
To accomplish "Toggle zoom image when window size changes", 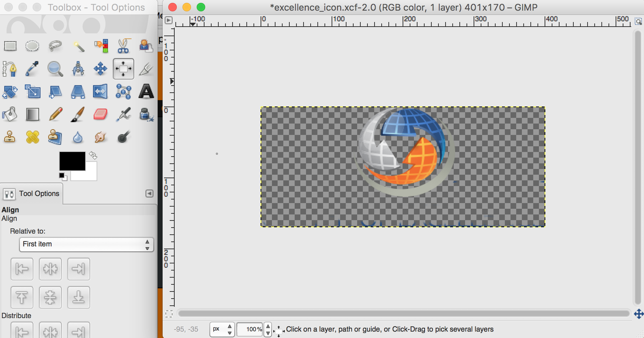I will coord(638,21).
